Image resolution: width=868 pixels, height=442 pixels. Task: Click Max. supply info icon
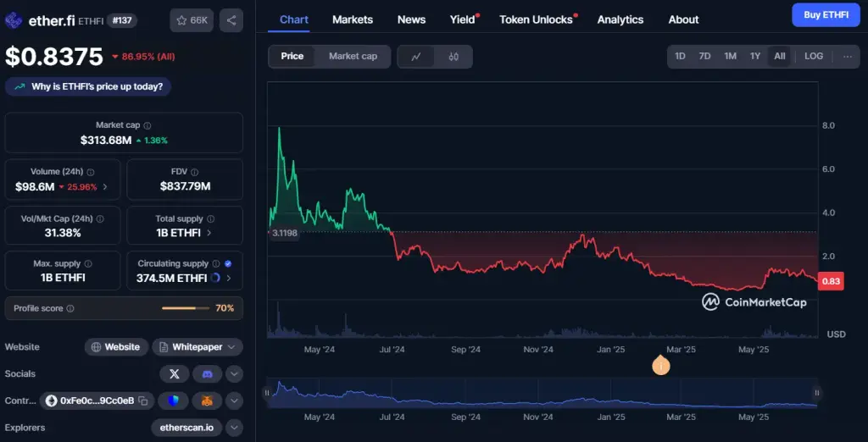(88, 264)
